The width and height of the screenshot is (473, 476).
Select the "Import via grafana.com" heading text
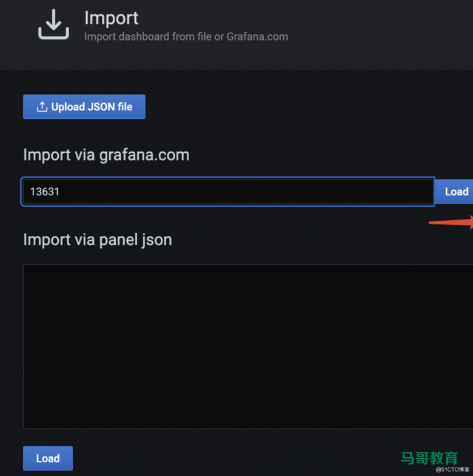(x=106, y=155)
